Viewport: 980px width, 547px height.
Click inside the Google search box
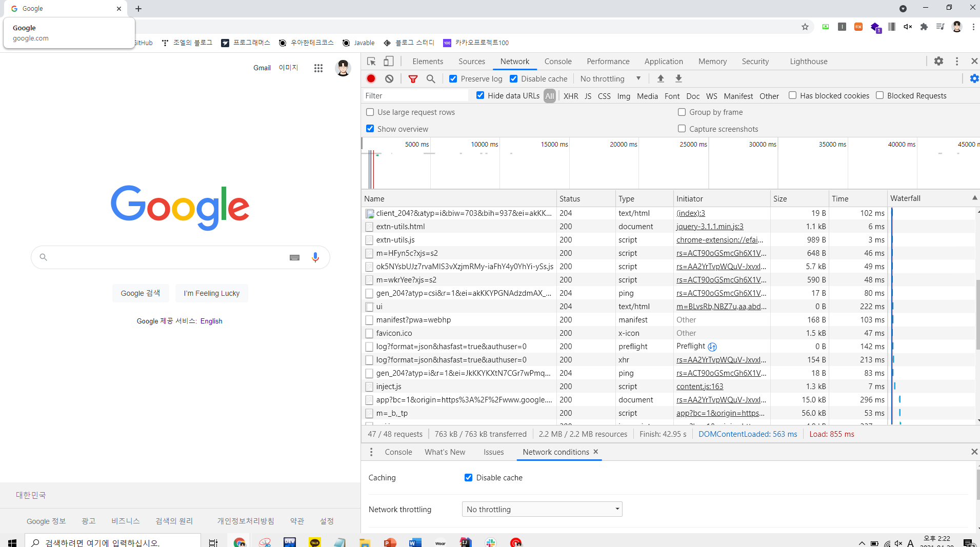(169, 257)
